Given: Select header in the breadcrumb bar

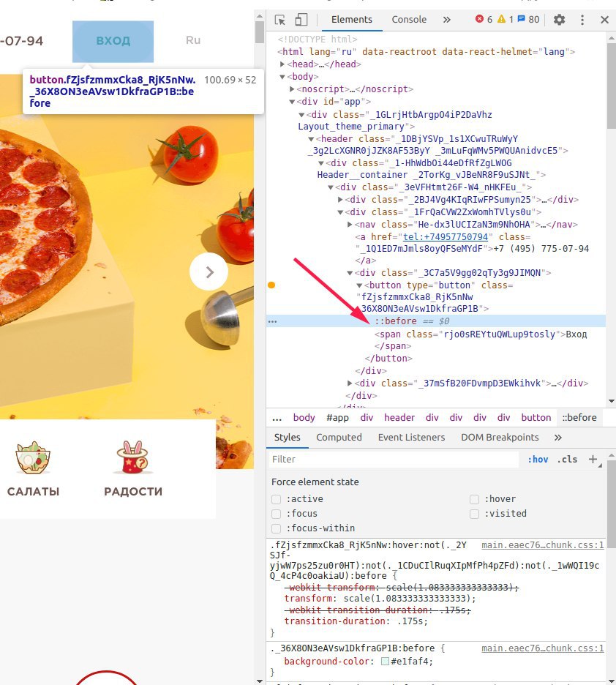Looking at the screenshot, I should point(399,418).
